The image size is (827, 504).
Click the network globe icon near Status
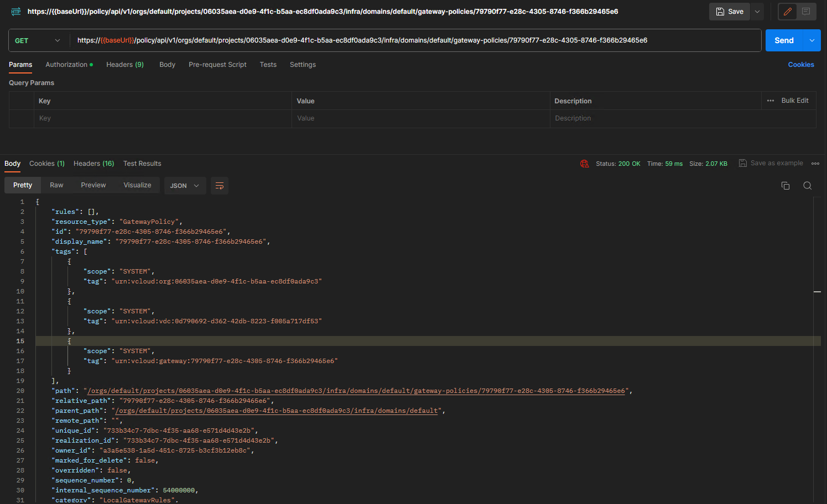pos(584,164)
